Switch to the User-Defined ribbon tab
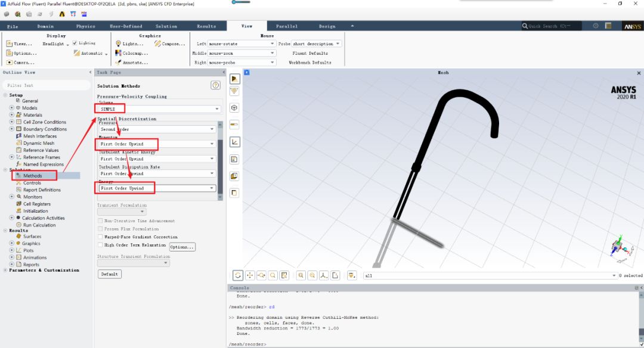The height and width of the screenshot is (348, 644). pyautogui.click(x=126, y=26)
